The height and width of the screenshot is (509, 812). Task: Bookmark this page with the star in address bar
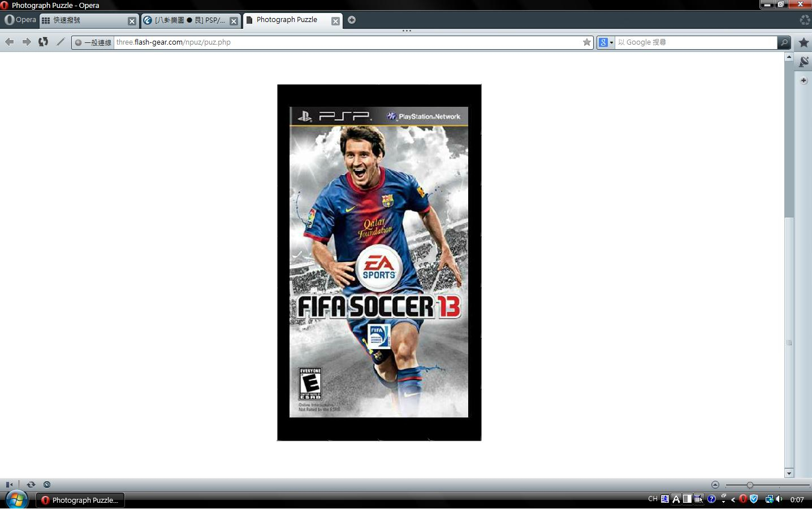point(587,42)
